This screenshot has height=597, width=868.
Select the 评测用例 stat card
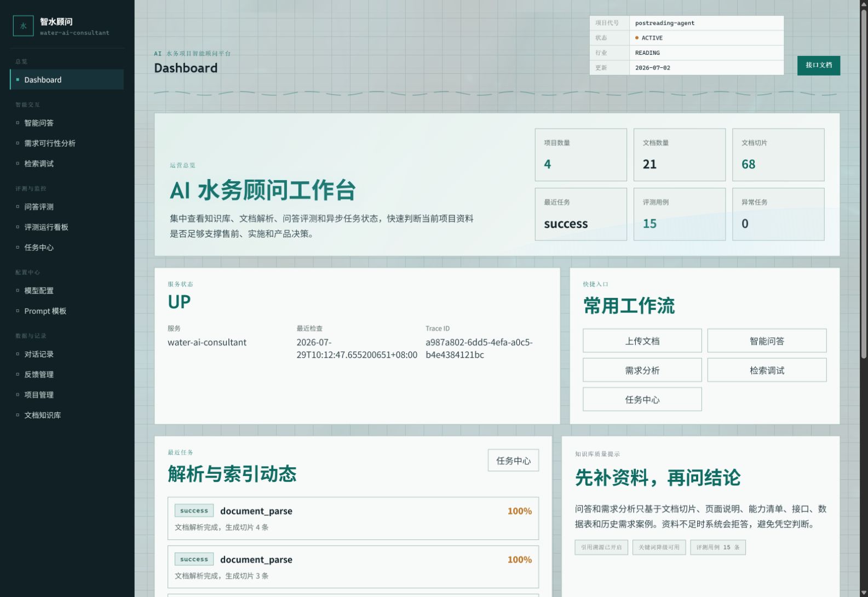coord(679,214)
